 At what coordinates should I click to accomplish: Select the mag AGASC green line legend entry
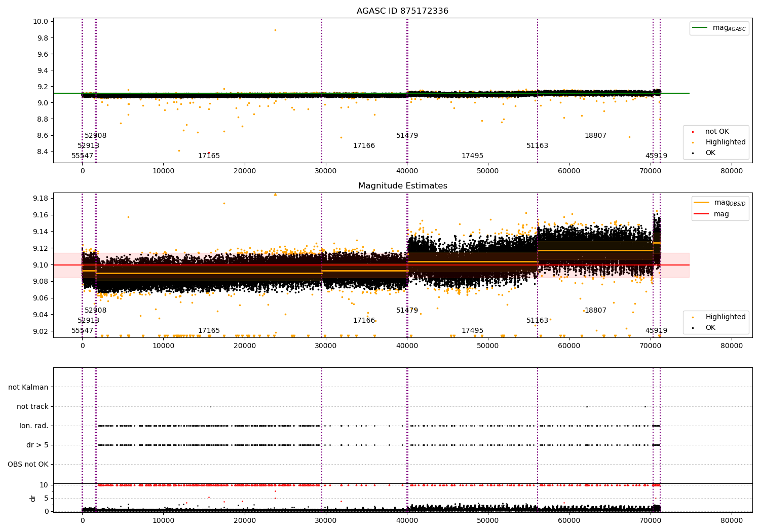point(719,28)
